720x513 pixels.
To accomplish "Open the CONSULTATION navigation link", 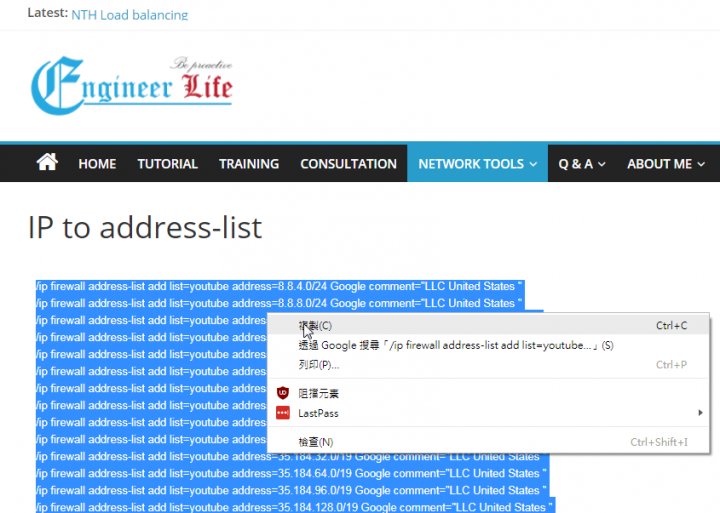I will pyautogui.click(x=348, y=164).
